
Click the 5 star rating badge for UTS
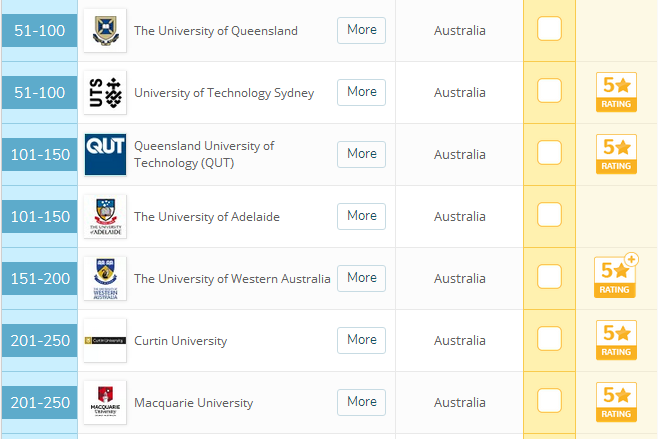[616, 92]
